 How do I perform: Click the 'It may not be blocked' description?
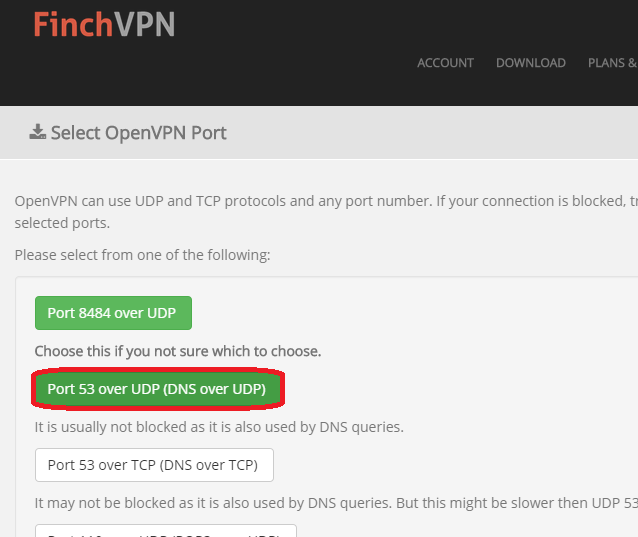click(336, 503)
